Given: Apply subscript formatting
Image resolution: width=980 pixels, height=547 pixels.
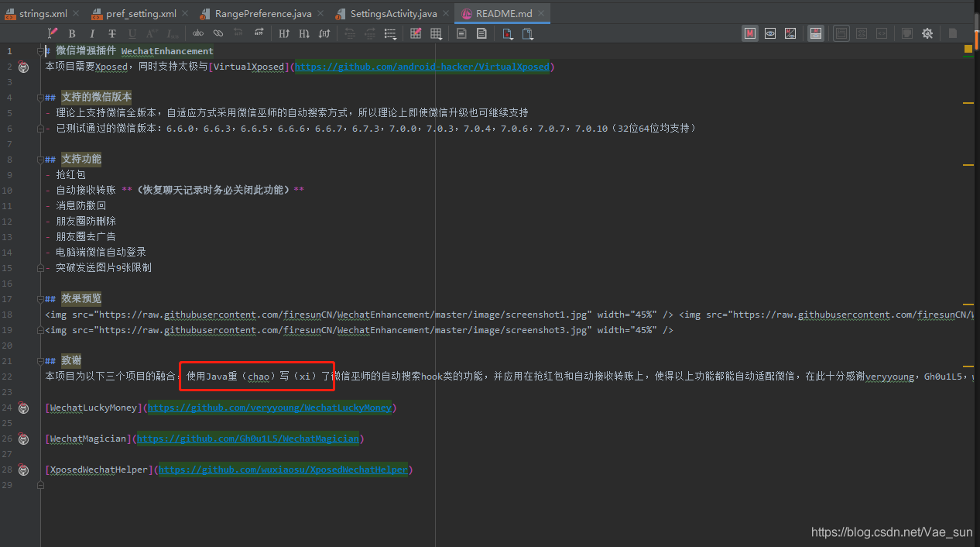Looking at the screenshot, I should [x=173, y=33].
